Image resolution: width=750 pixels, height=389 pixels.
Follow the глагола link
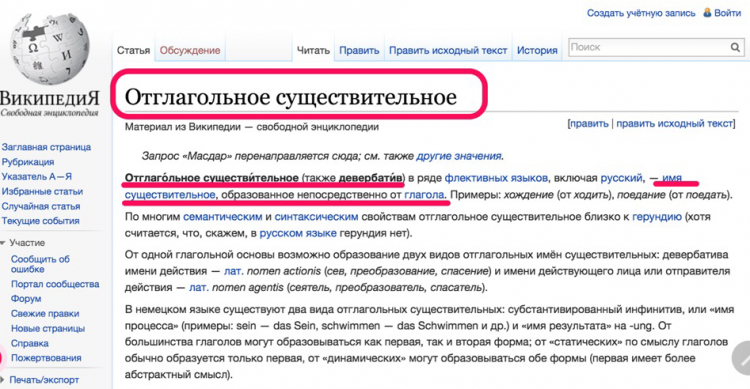pyautogui.click(x=424, y=195)
